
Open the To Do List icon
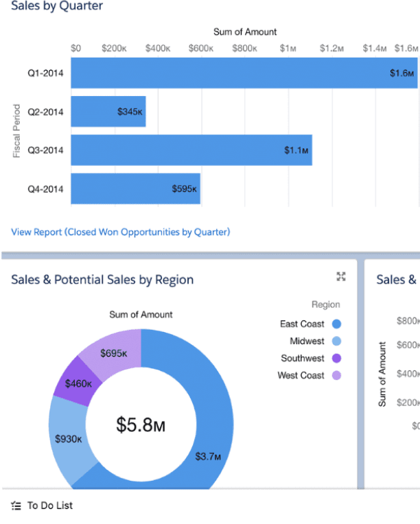pos(16,505)
